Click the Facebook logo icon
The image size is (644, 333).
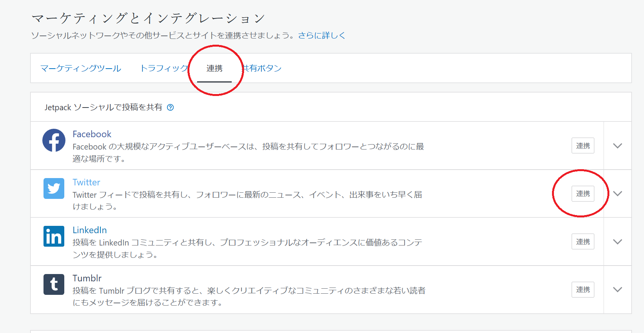coord(54,140)
